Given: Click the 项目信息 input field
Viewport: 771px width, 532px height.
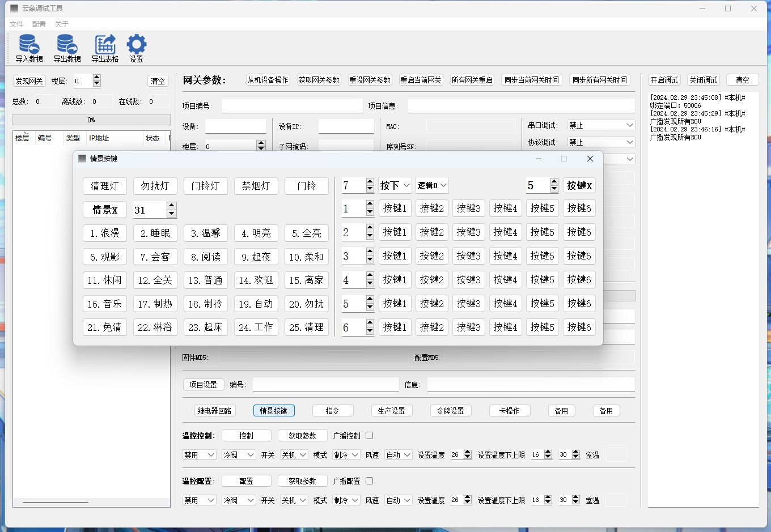Looking at the screenshot, I should pos(522,106).
